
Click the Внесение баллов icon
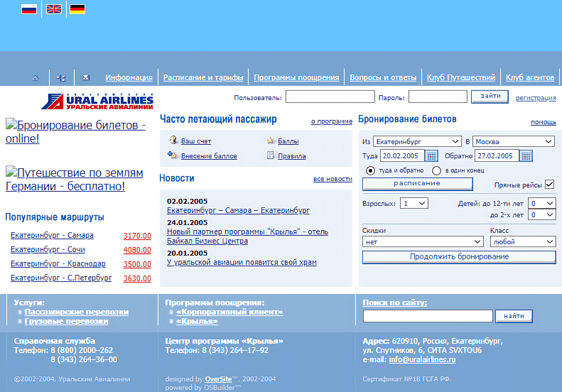pos(172,155)
